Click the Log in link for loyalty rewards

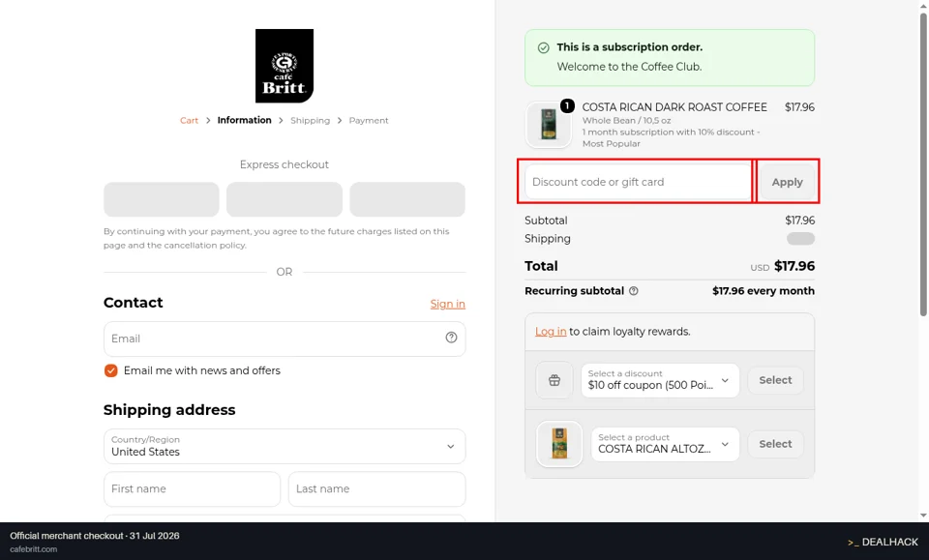(551, 332)
